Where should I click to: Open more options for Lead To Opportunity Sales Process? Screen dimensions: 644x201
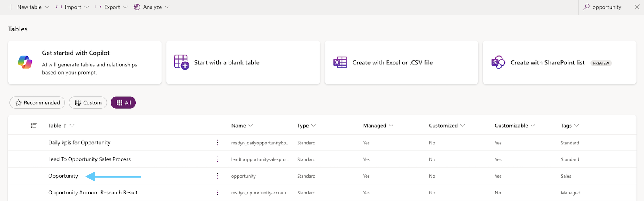tap(218, 159)
